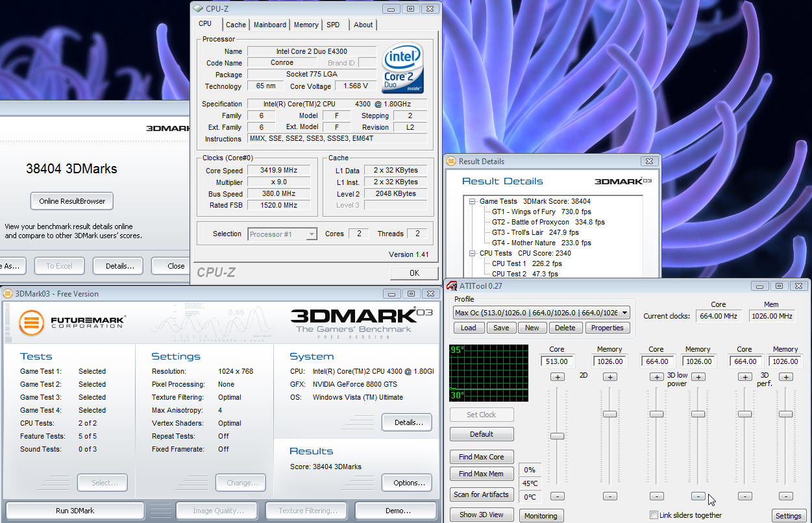Click plus above 3D low power Memory slider
This screenshot has width=812, height=523.
tap(698, 376)
